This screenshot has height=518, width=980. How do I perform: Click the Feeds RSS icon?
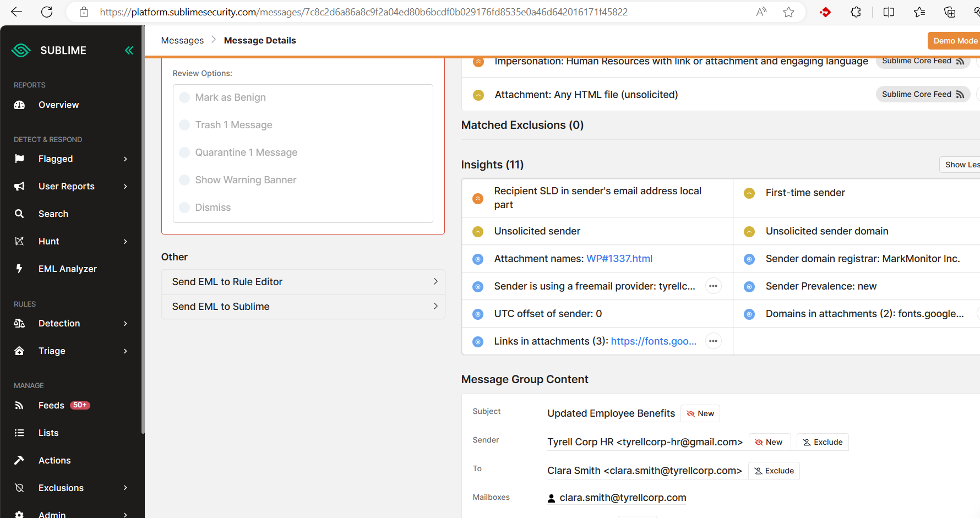pyautogui.click(x=19, y=406)
